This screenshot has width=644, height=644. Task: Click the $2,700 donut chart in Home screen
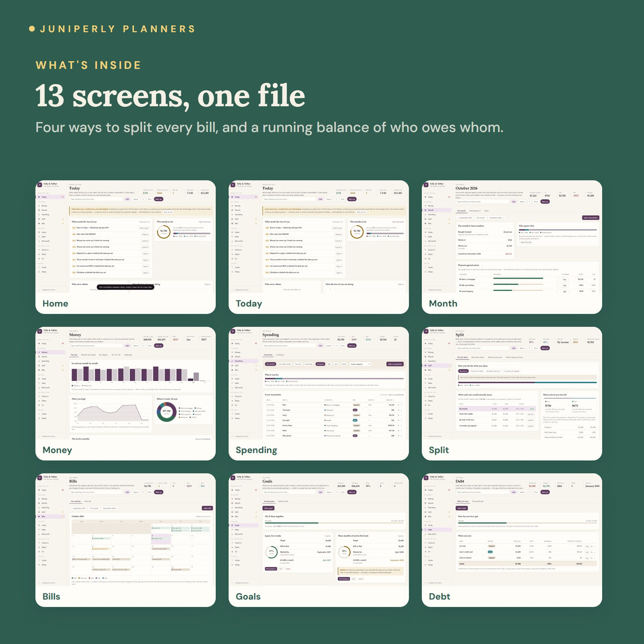(x=164, y=232)
